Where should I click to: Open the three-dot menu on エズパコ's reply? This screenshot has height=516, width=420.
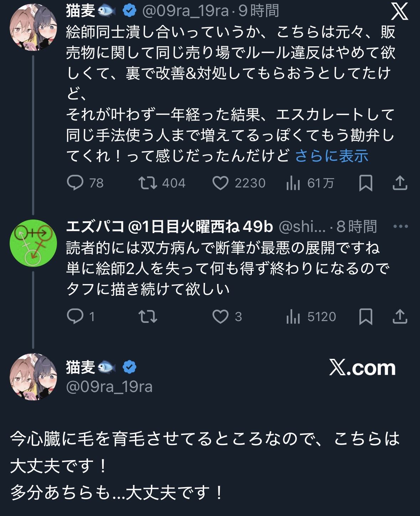(x=400, y=226)
